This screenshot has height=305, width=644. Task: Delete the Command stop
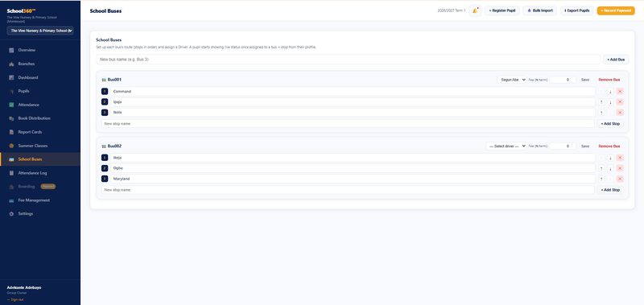tap(620, 92)
